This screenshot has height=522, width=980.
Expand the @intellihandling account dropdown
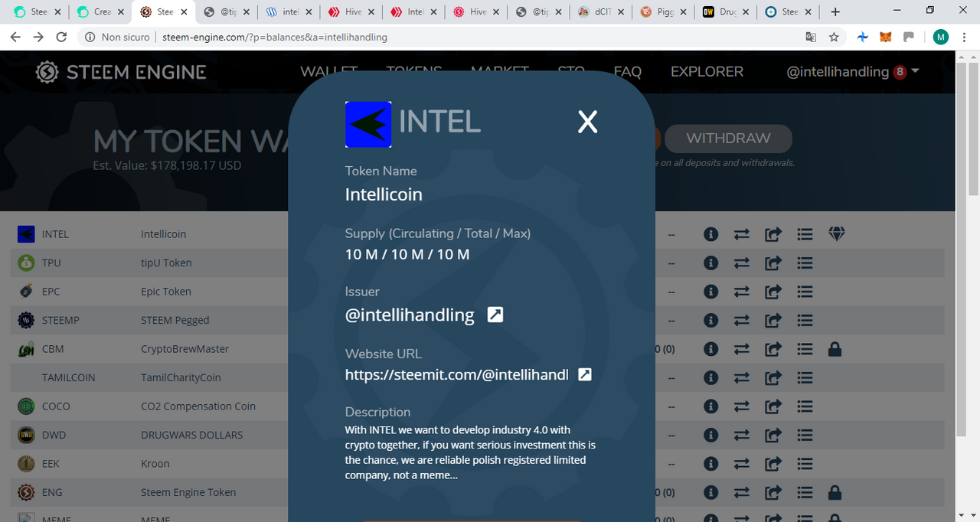pyautogui.click(x=853, y=71)
